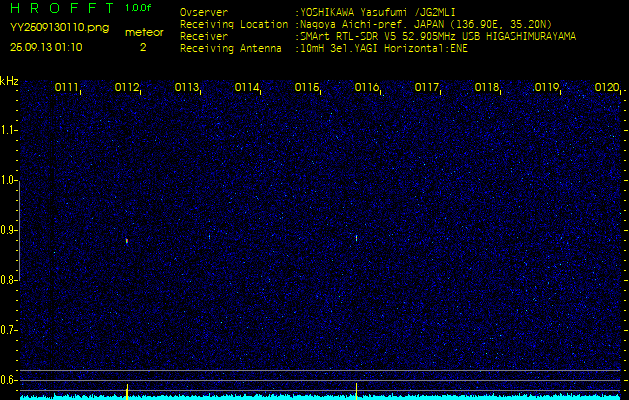The width and height of the screenshot is (629, 400).
Task: Select the 0116 time marker
Action: pos(366,88)
